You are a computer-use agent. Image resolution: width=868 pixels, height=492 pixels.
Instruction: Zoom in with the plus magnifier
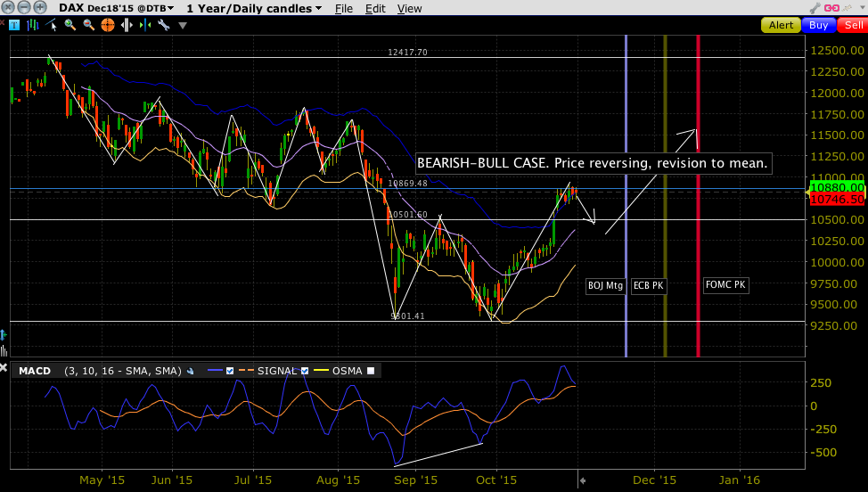(70, 25)
